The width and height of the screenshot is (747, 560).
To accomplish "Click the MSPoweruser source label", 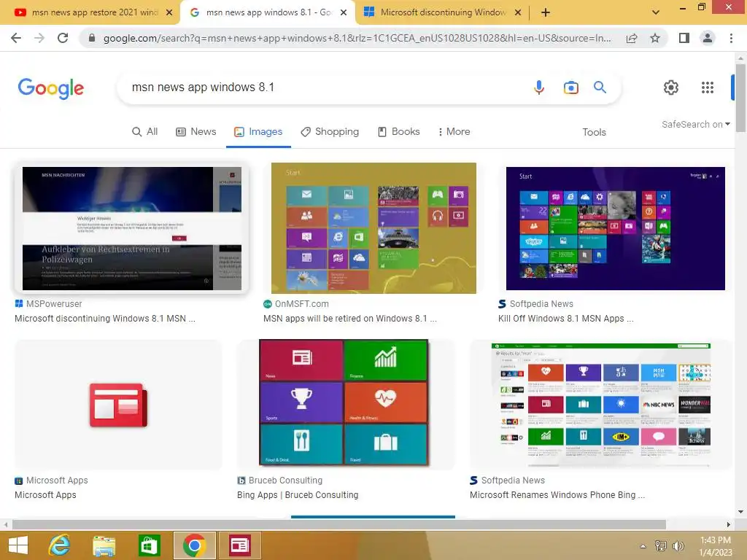I will pyautogui.click(x=54, y=304).
